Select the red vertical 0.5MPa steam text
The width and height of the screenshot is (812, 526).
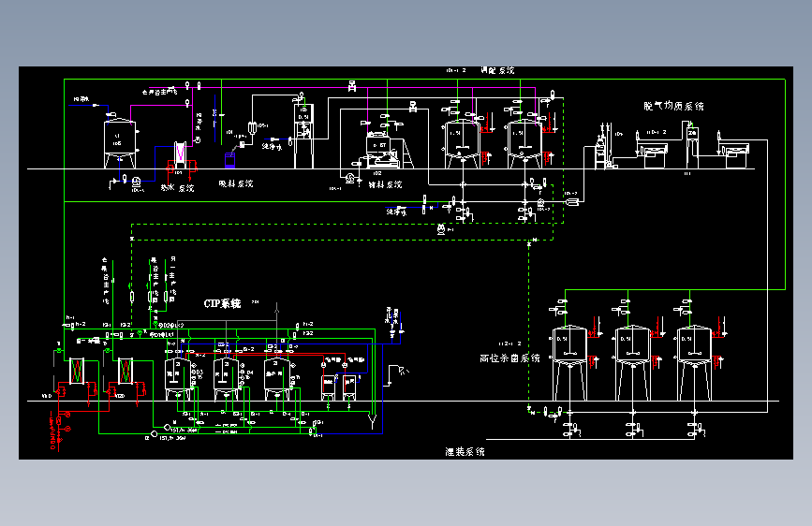(52, 430)
